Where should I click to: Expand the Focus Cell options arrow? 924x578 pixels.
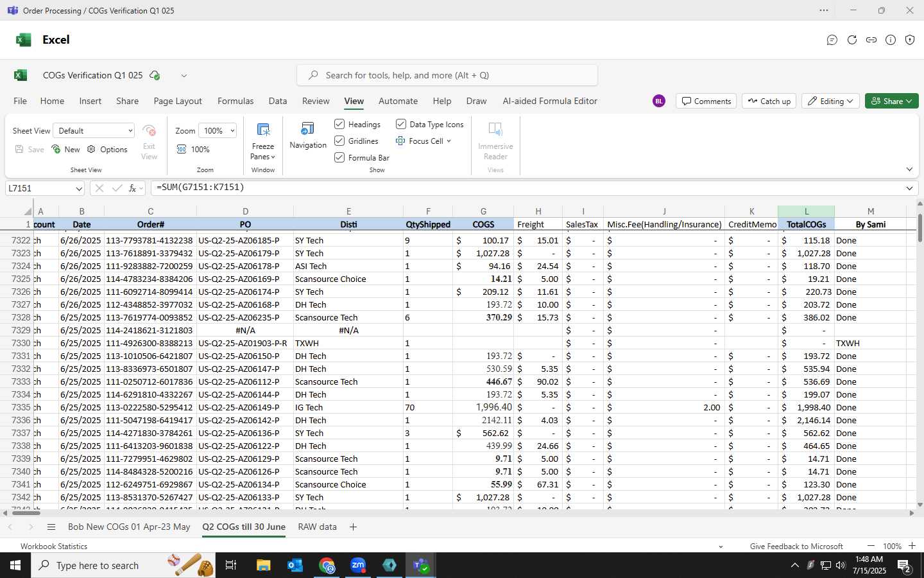pos(449,141)
